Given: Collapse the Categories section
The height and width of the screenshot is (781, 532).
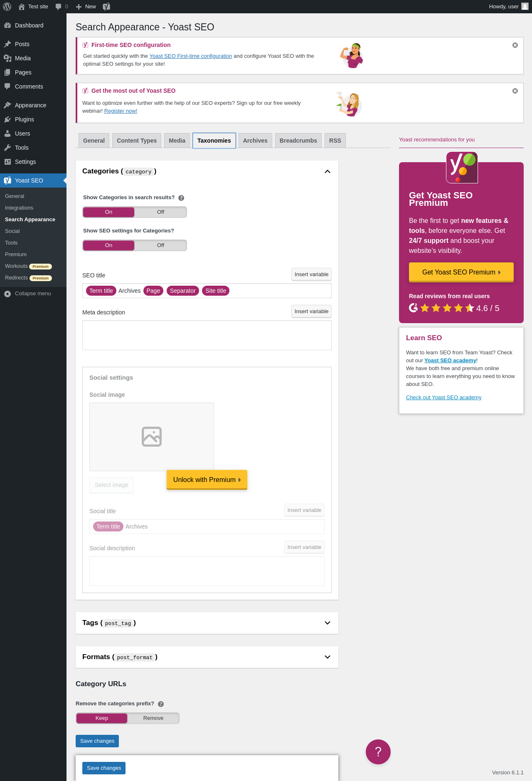Looking at the screenshot, I should 328,172.
